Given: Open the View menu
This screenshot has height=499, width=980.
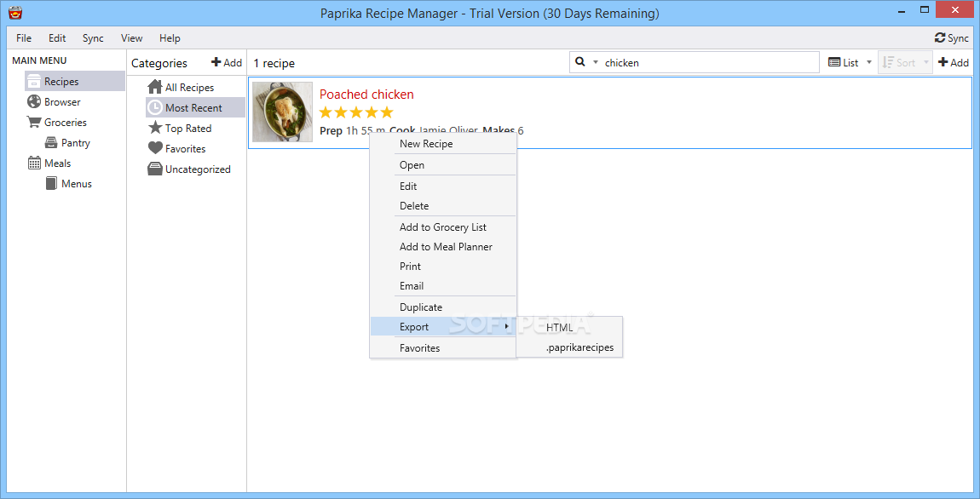Looking at the screenshot, I should pyautogui.click(x=131, y=38).
